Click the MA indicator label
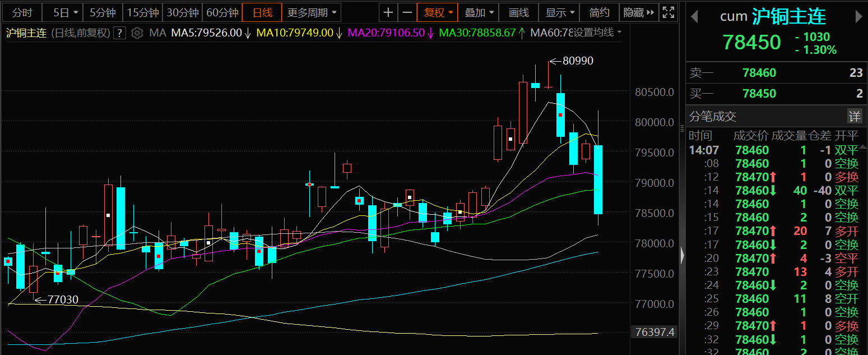 (x=157, y=33)
